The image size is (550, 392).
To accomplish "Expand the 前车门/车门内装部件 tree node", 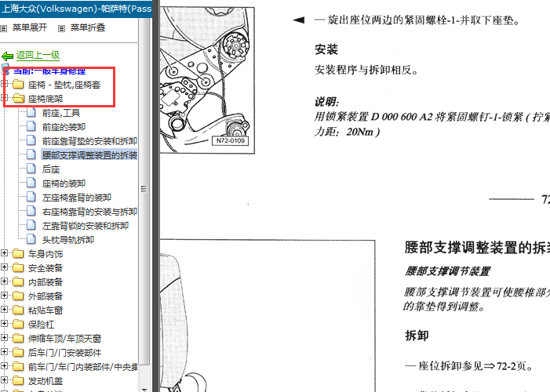I will pyautogui.click(x=4, y=365).
